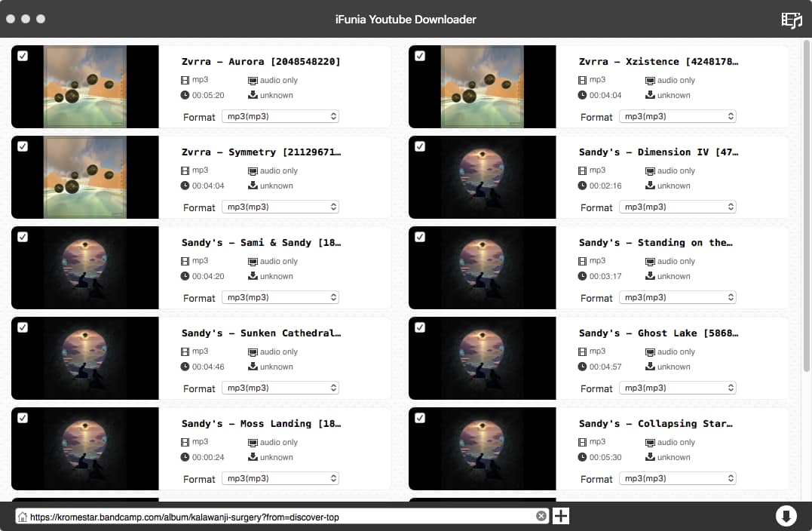The image size is (812, 531).
Task: Click the download all arrow button
Action: [x=786, y=516]
